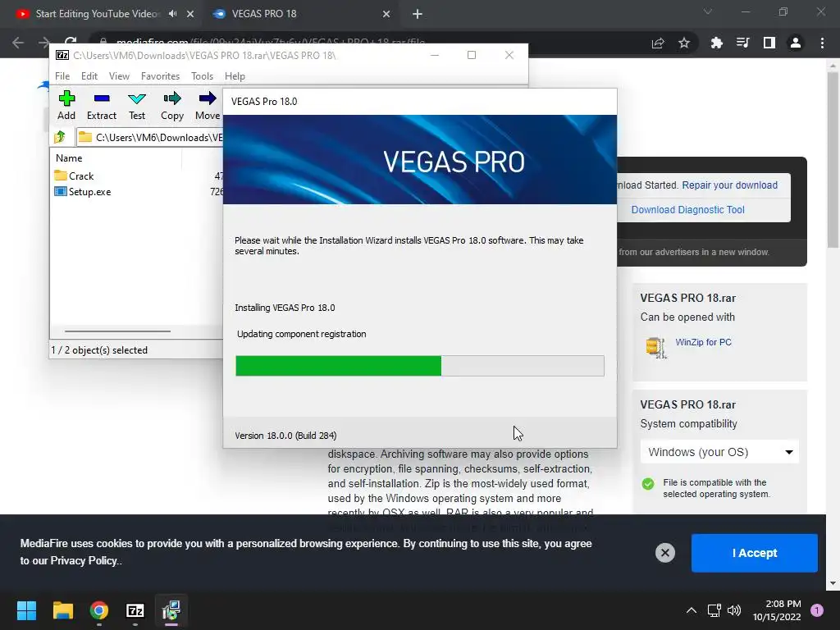Open the clock and date flyout

coord(777,610)
